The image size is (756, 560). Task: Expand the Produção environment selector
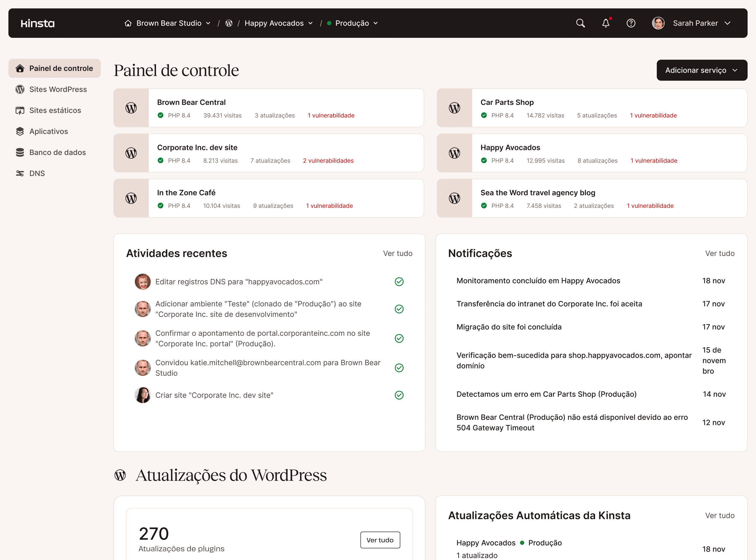click(376, 23)
